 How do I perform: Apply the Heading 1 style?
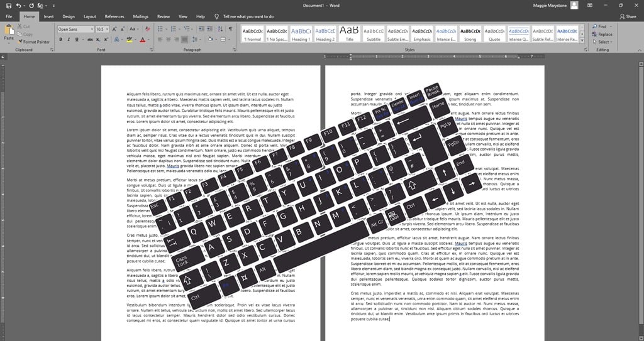(301, 35)
